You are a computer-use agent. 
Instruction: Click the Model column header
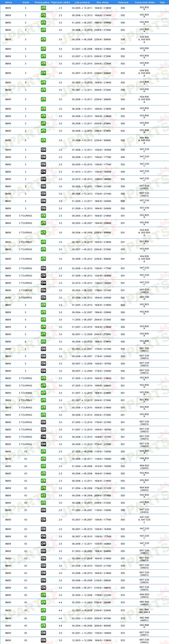point(26,2)
